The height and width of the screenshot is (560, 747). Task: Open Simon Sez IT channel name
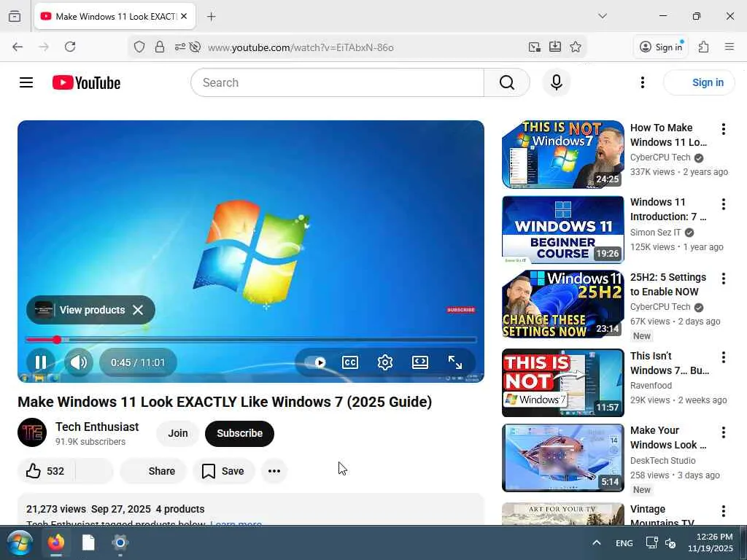point(656,233)
